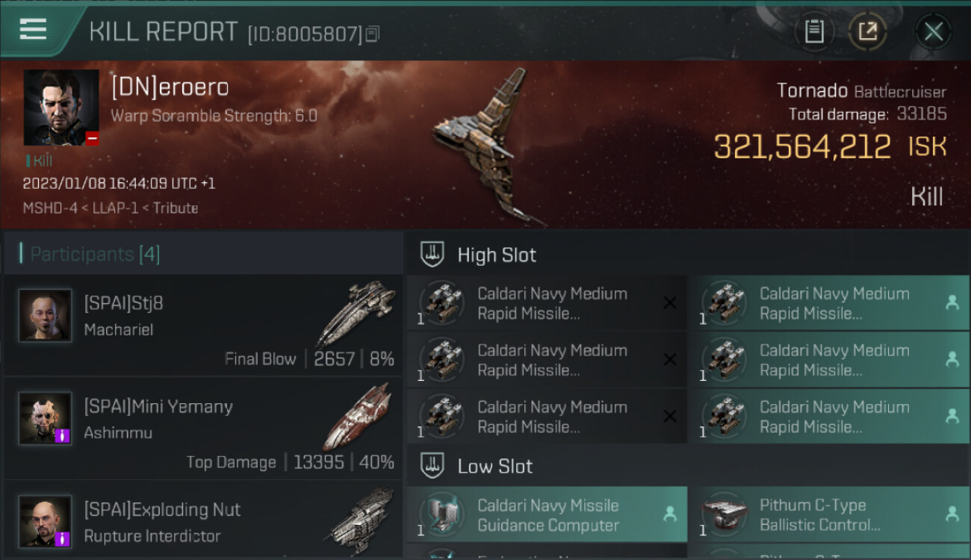Screen dimensions: 971x560
Task: Click Exploding Nut's Rupture Interdictor icon
Action: (x=362, y=520)
